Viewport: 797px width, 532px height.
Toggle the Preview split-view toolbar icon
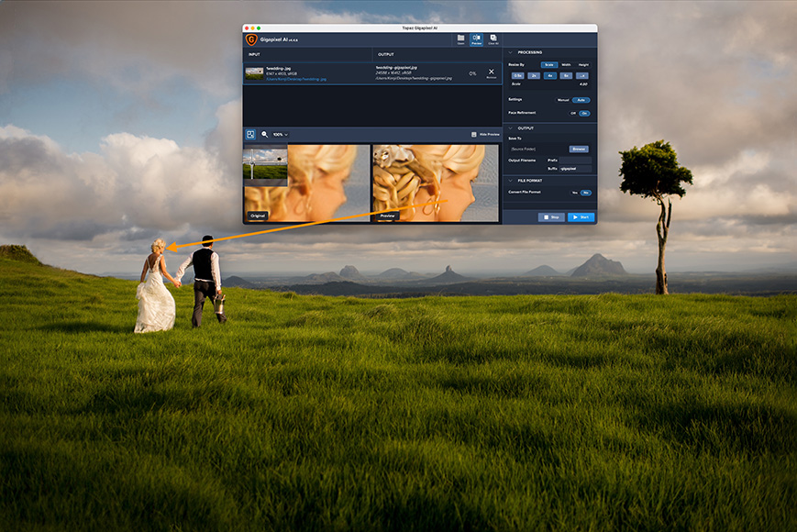click(x=476, y=39)
